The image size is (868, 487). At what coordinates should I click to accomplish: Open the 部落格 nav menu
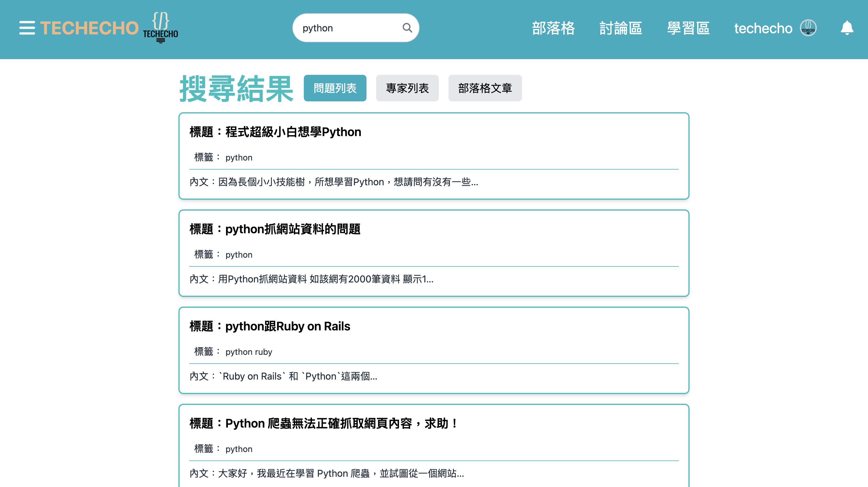coord(553,28)
